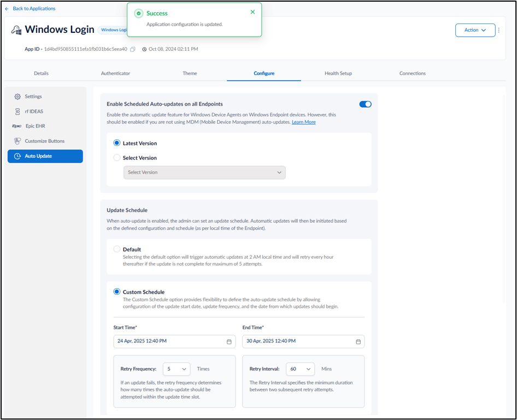Click the Epic EHR logo icon
This screenshot has height=420, width=517.
(x=17, y=126)
